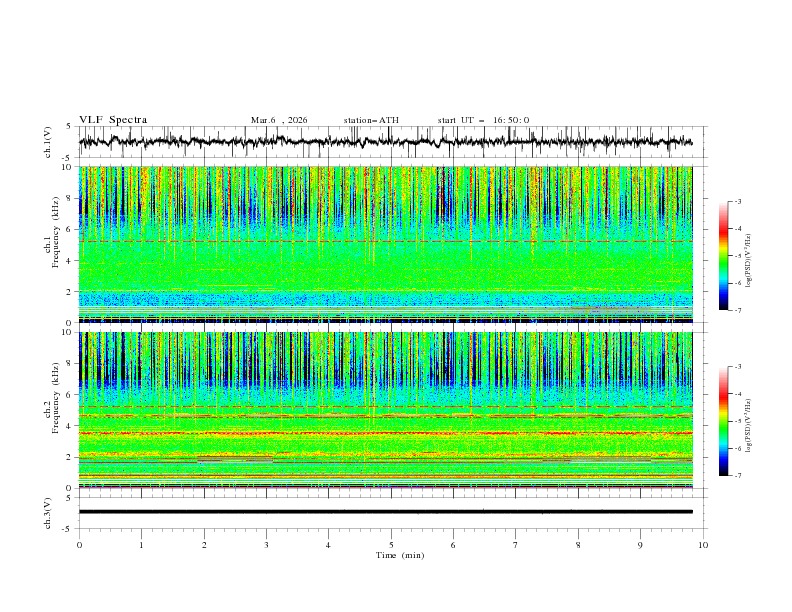Click the ch.3 flat black trace
The width and height of the screenshot is (792, 612).
coord(390,512)
